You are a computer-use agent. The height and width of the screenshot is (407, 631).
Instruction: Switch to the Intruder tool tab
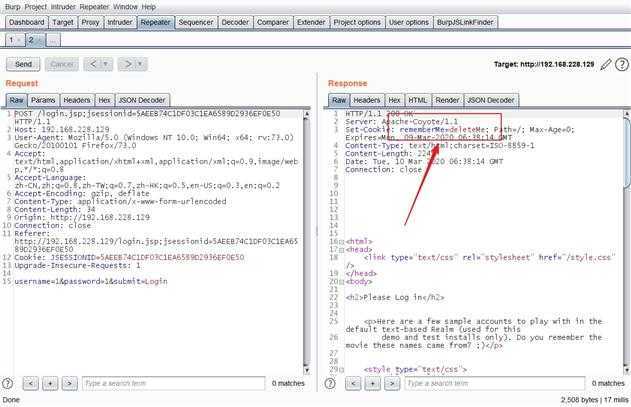point(120,23)
